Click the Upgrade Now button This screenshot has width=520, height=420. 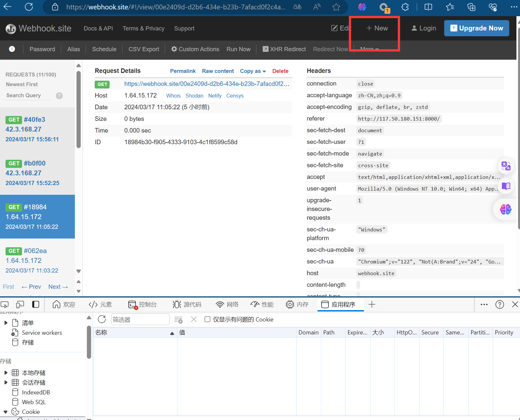476,28
